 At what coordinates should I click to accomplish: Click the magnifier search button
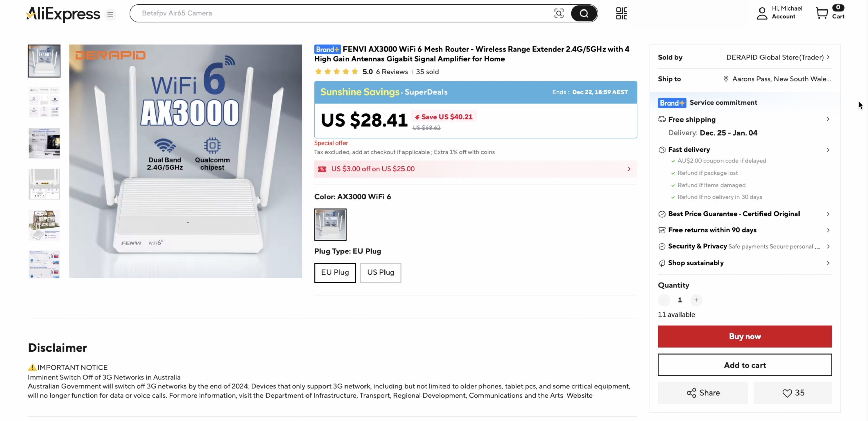(x=584, y=13)
